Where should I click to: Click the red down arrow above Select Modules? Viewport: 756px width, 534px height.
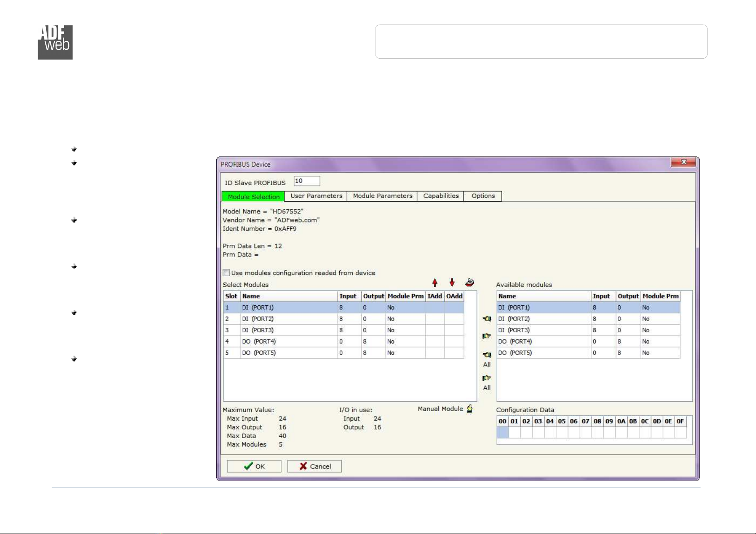coord(452,282)
